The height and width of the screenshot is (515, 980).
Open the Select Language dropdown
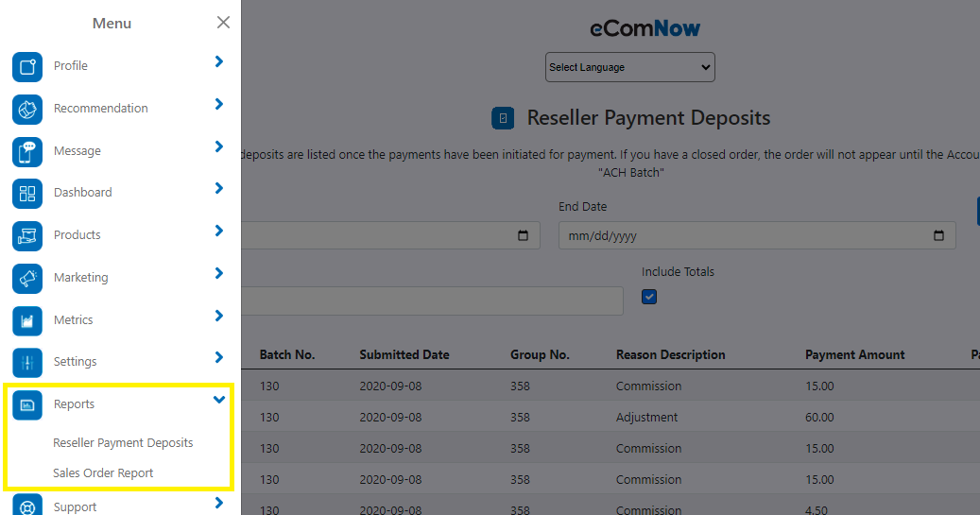click(x=629, y=67)
